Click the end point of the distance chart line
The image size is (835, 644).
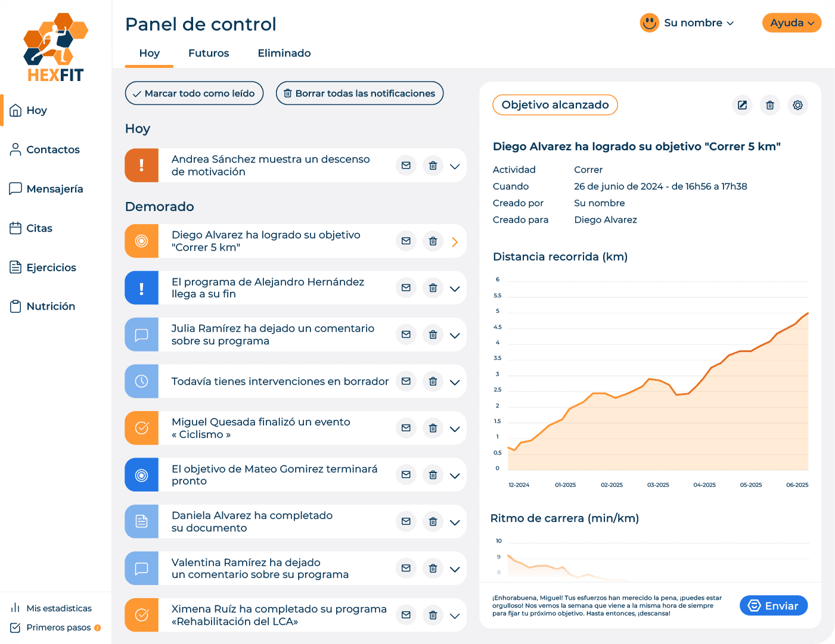pos(808,313)
